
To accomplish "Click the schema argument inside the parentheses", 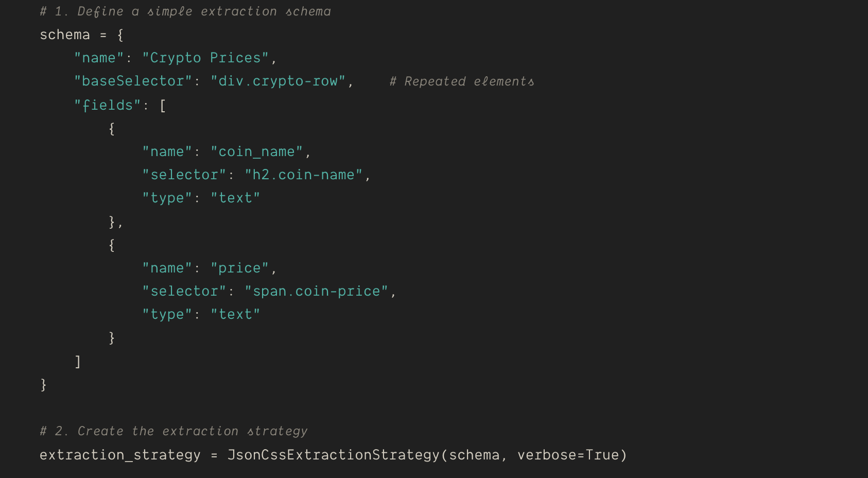I will click(474, 455).
